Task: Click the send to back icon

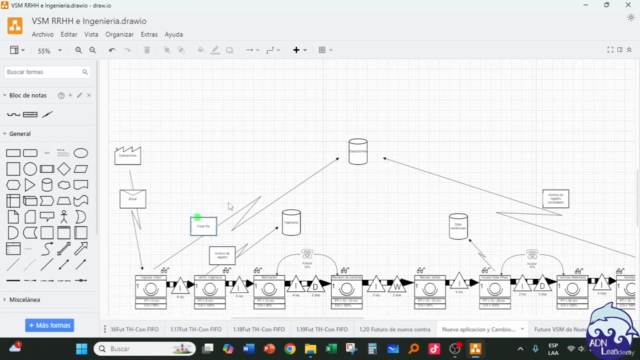Action: coord(181,50)
